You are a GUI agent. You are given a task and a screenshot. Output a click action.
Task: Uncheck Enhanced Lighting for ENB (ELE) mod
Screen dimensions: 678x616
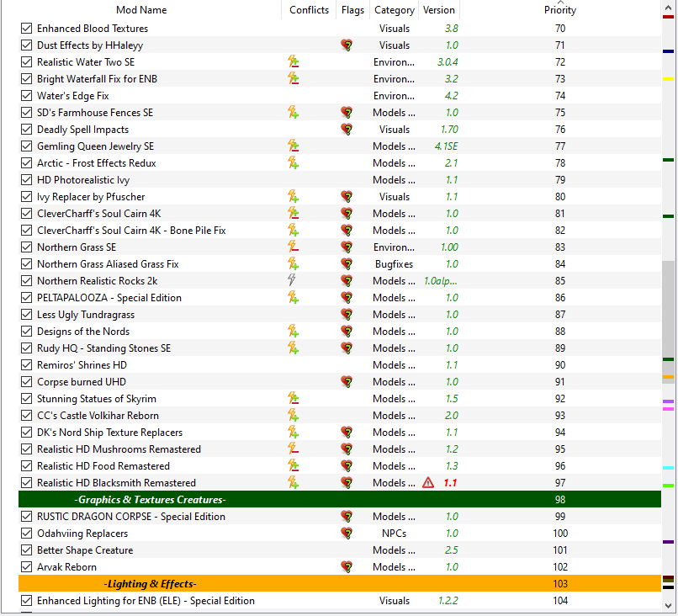tap(26, 600)
